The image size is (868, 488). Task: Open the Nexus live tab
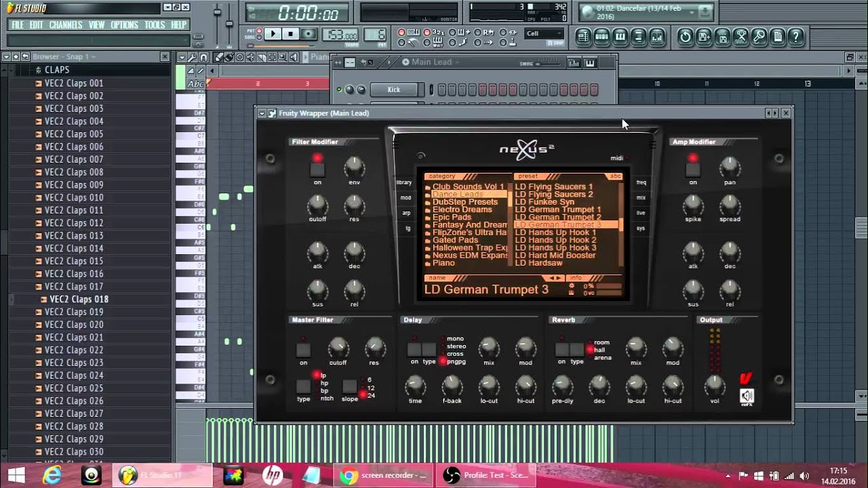(x=640, y=213)
